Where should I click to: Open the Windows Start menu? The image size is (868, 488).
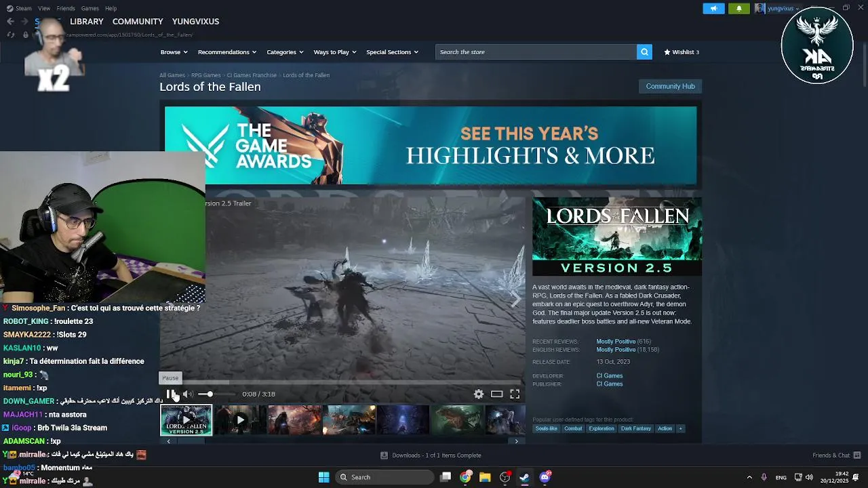(323, 477)
